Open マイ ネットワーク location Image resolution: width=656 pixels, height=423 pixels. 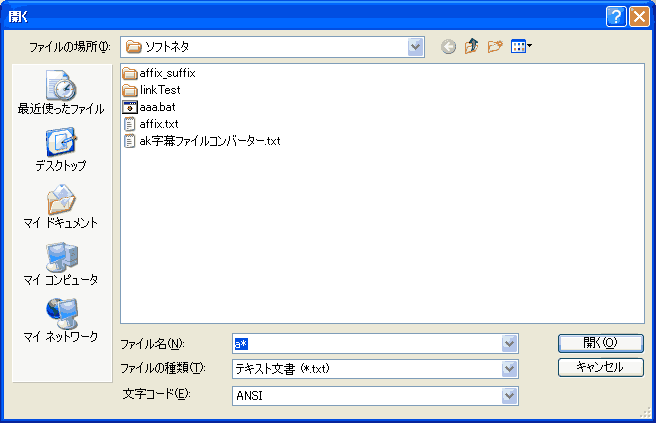(61, 320)
